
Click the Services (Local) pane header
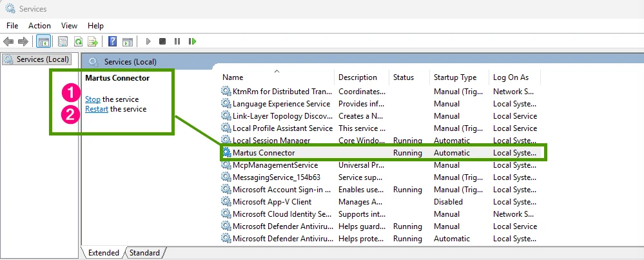coord(130,62)
